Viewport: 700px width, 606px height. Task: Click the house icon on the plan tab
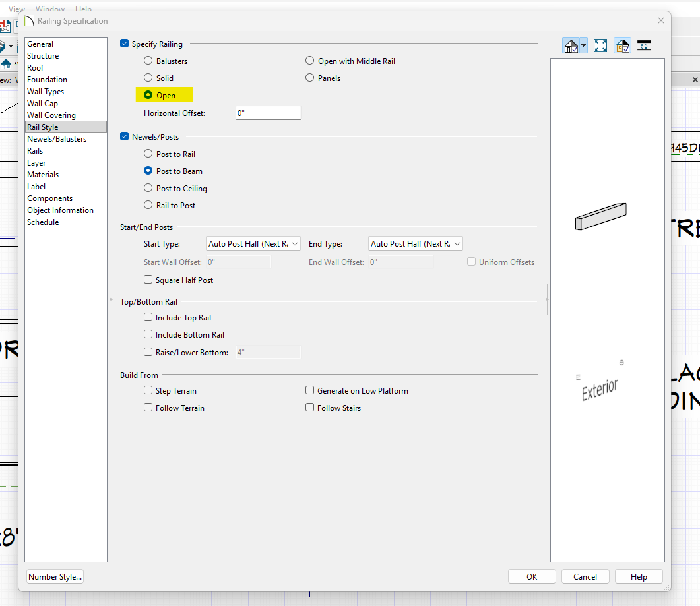(6, 65)
